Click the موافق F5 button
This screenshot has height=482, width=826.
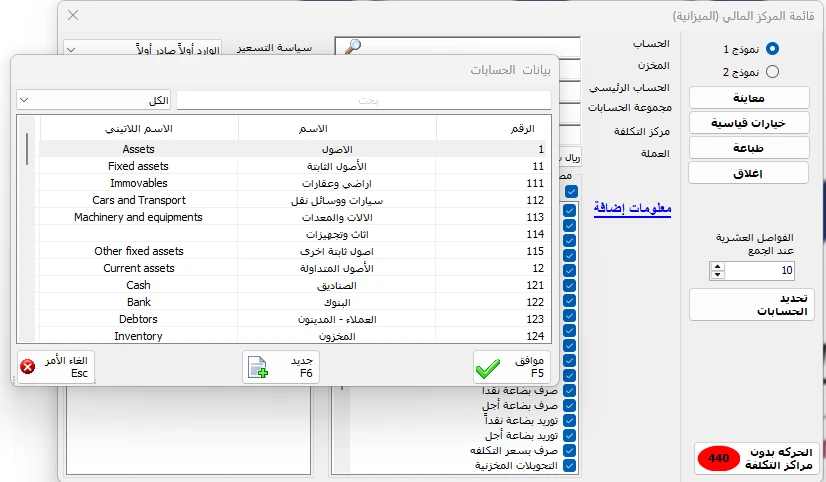click(x=512, y=367)
